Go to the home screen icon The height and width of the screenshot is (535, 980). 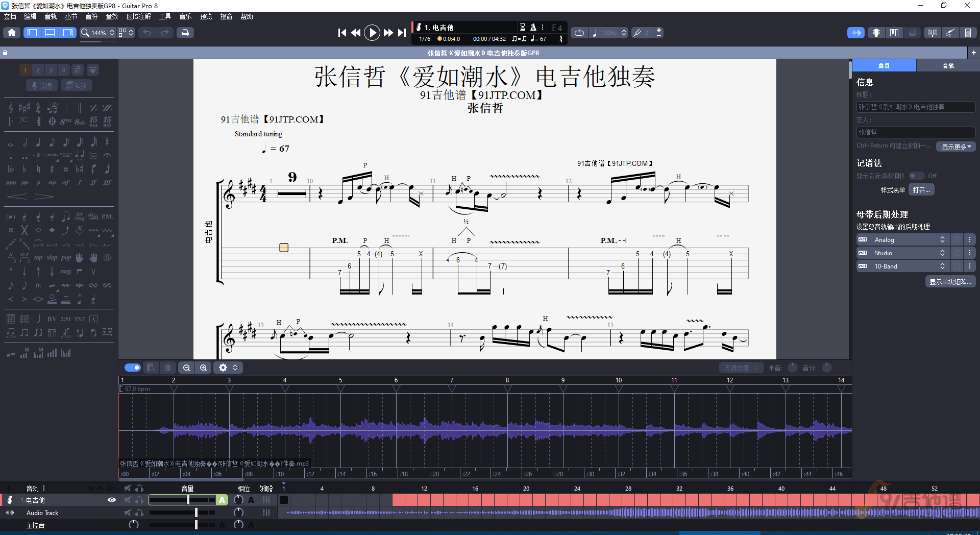pos(12,33)
